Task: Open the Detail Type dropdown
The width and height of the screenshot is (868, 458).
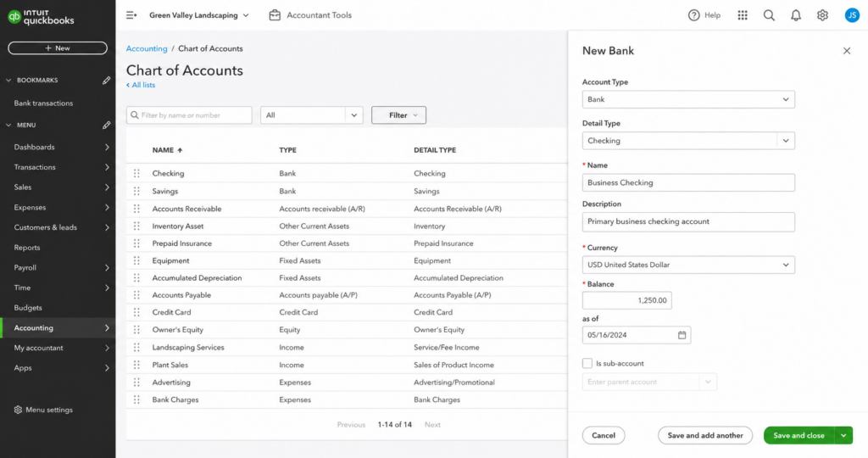Action: pyautogui.click(x=688, y=141)
